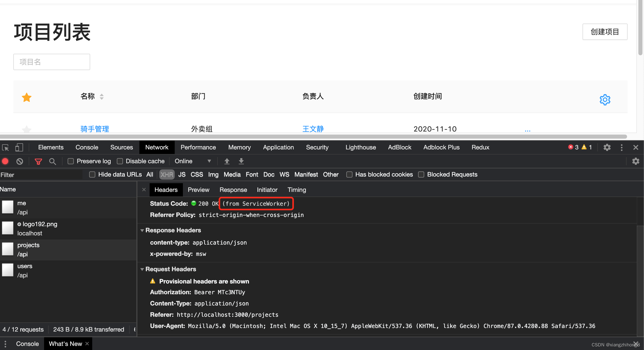Open the 骑手管理 project link
The image size is (644, 350).
point(95,129)
